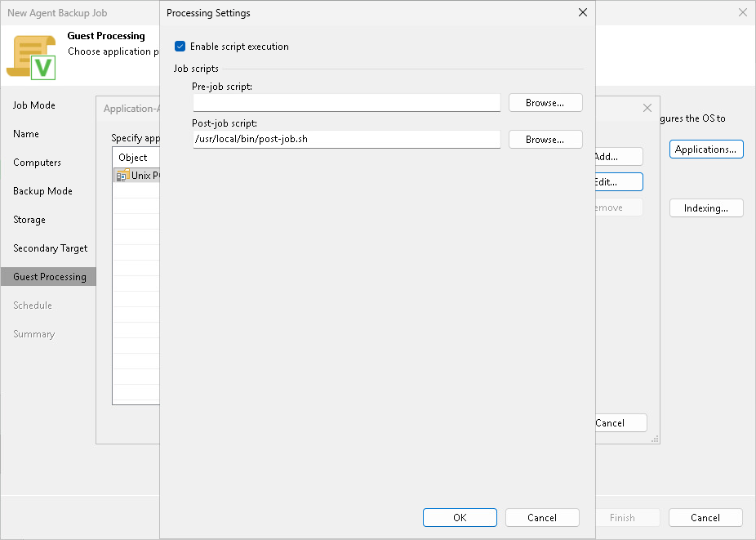Click the Pre-job script input field
Viewport: 756px width, 540px height.
tap(347, 103)
